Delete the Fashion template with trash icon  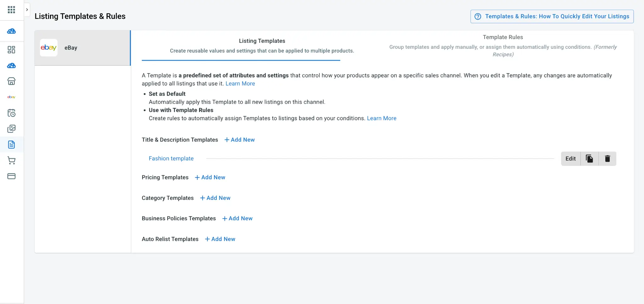click(x=607, y=159)
